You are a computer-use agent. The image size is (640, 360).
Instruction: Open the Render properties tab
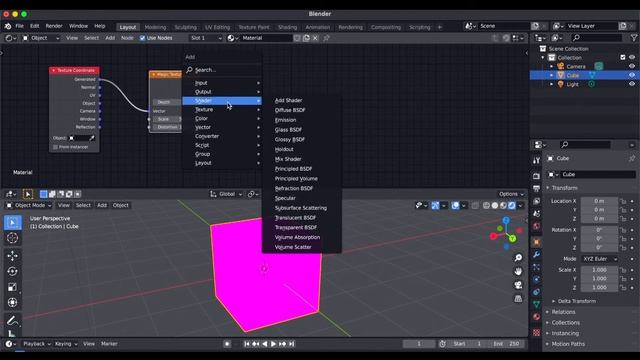click(x=536, y=176)
